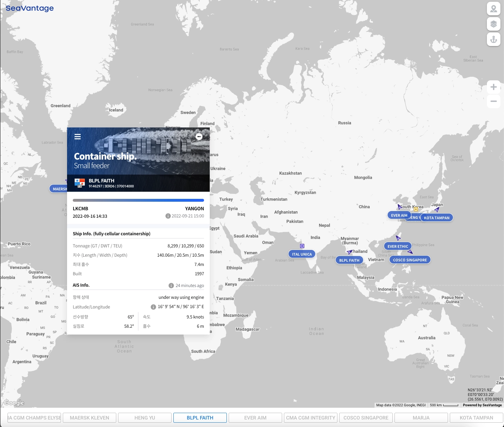Click the current draught value 6 m
The image size is (504, 427).
(200, 326)
